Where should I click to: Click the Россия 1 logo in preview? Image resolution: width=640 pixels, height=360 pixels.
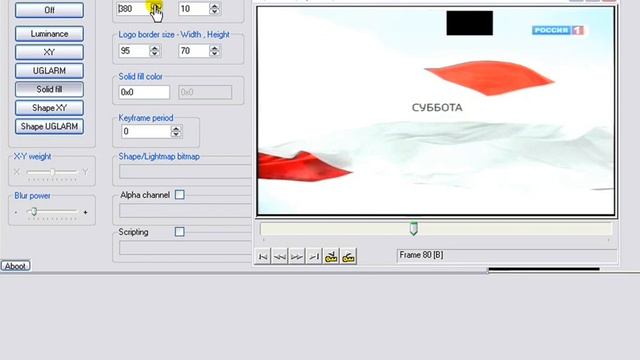coord(558,30)
